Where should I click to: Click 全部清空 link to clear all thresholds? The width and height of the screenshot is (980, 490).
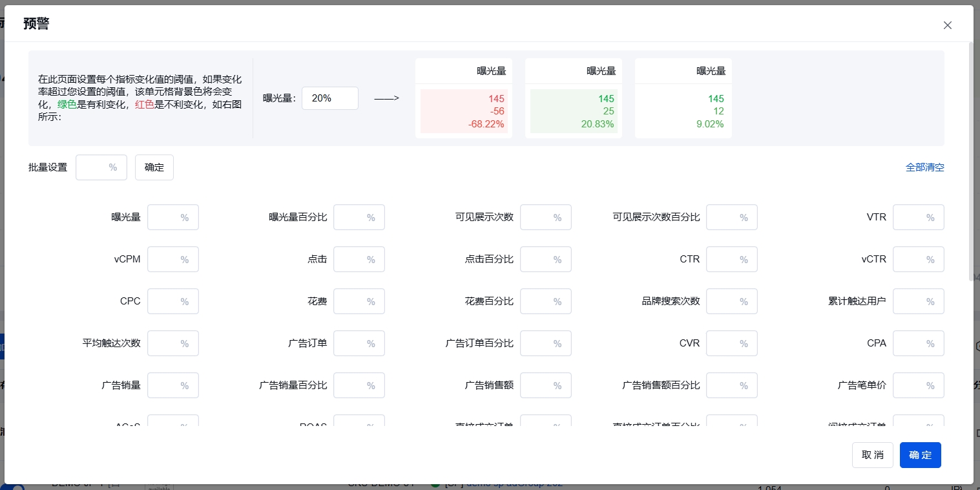pyautogui.click(x=924, y=167)
